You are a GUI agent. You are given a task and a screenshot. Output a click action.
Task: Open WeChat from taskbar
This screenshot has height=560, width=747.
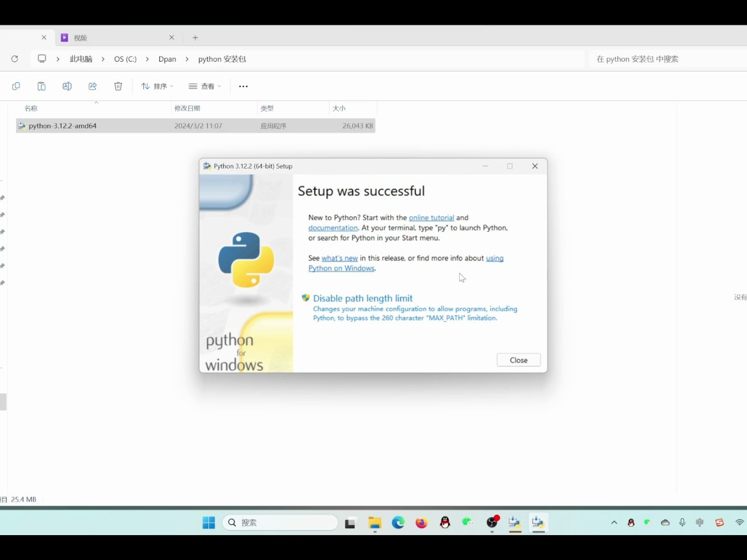[468, 523]
